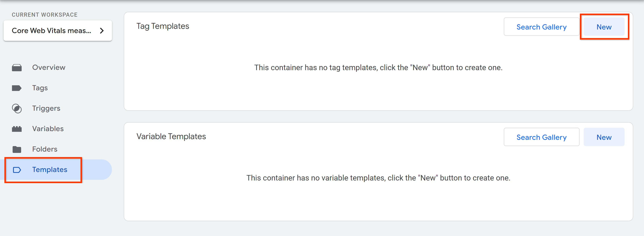The height and width of the screenshot is (236, 644).
Task: Create new Variable Template
Action: [x=604, y=137]
